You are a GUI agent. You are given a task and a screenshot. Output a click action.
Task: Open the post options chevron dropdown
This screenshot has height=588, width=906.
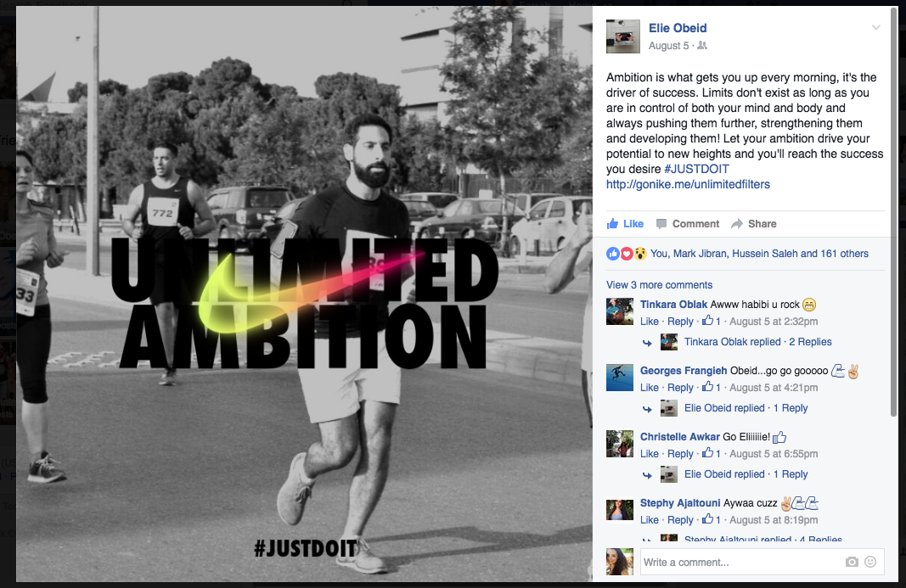coord(876,27)
